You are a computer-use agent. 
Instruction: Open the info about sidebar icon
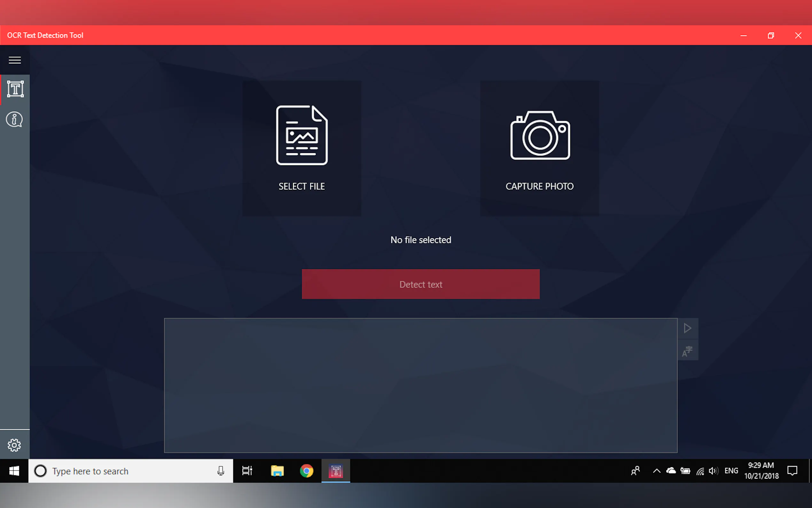(x=14, y=120)
